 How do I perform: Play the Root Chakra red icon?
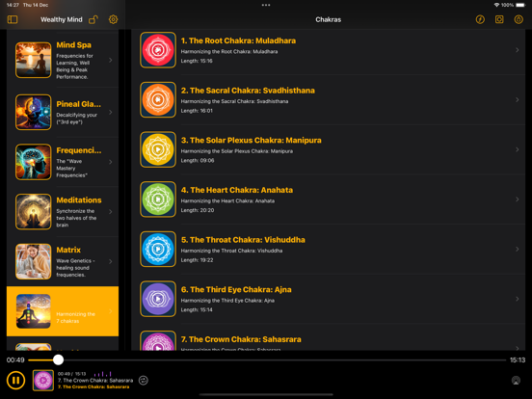158,50
